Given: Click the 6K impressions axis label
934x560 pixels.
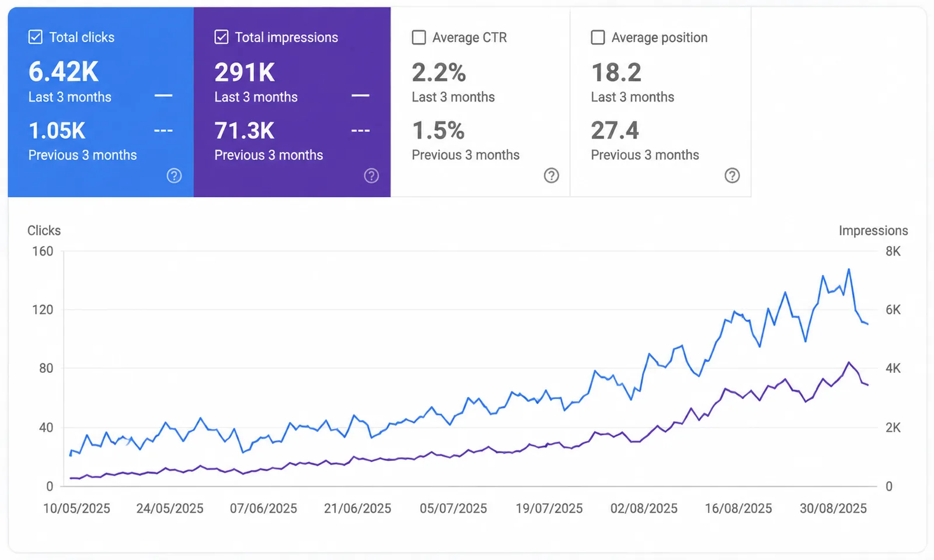Looking at the screenshot, I should click(x=893, y=310).
